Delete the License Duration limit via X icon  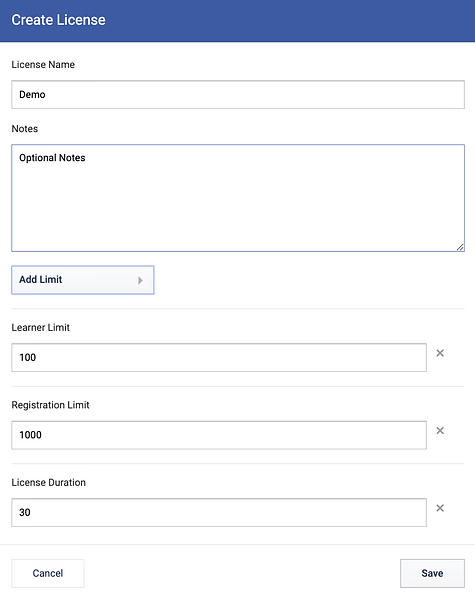(x=440, y=508)
